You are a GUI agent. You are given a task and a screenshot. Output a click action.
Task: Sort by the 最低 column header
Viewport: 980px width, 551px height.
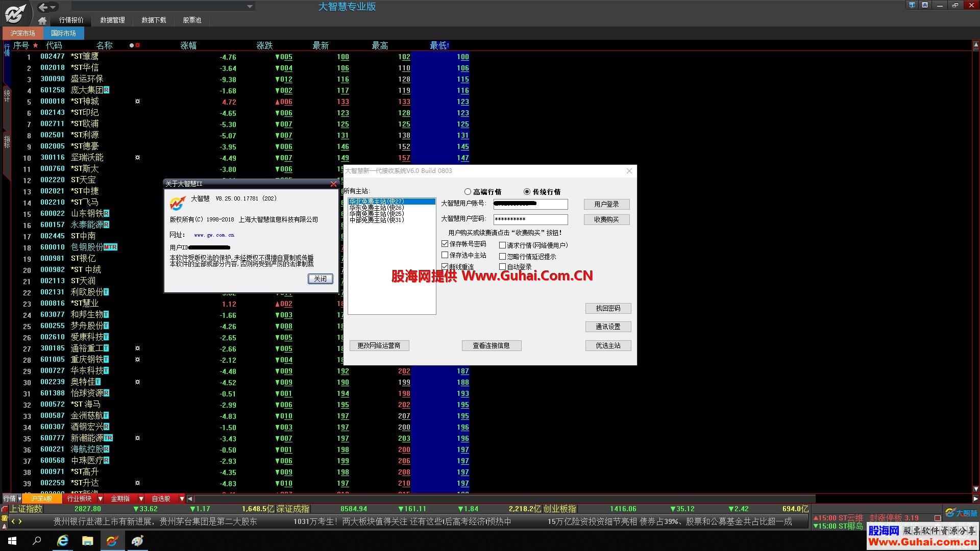[x=439, y=45]
